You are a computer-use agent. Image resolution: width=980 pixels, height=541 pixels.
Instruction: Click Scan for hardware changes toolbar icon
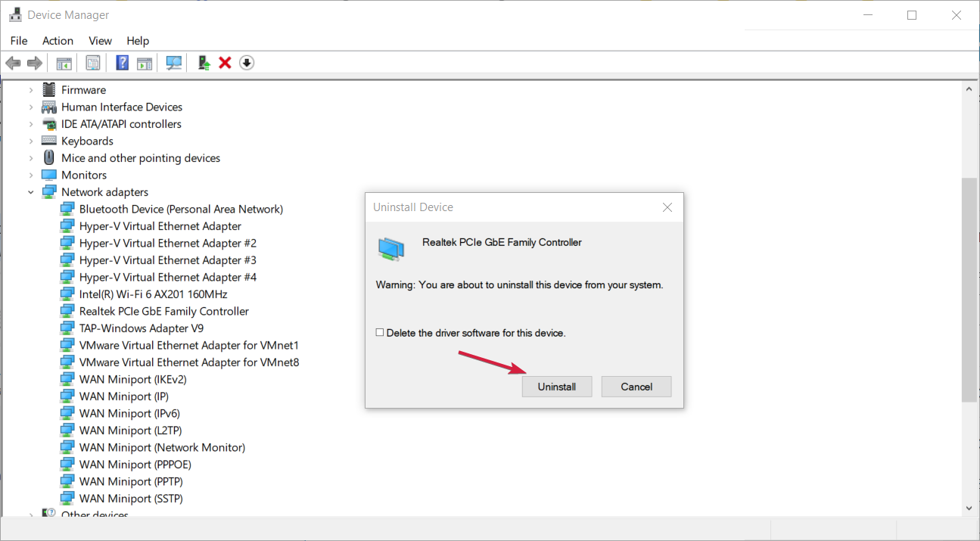pyautogui.click(x=174, y=63)
